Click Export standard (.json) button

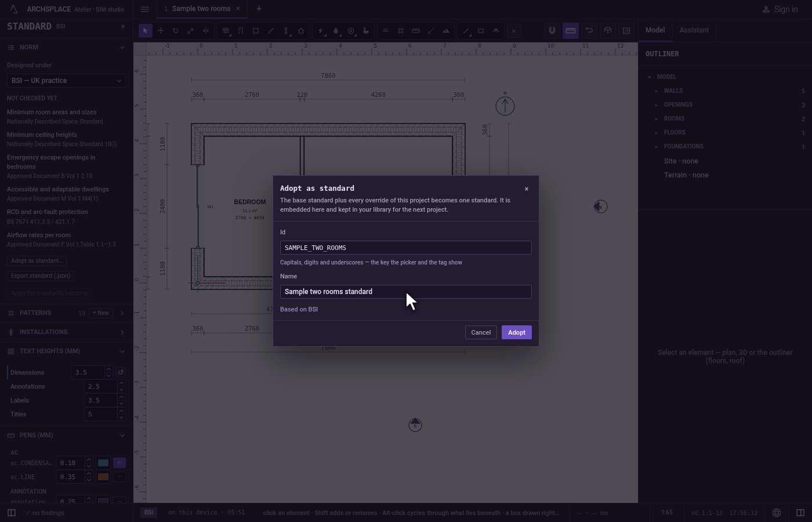coord(41,276)
